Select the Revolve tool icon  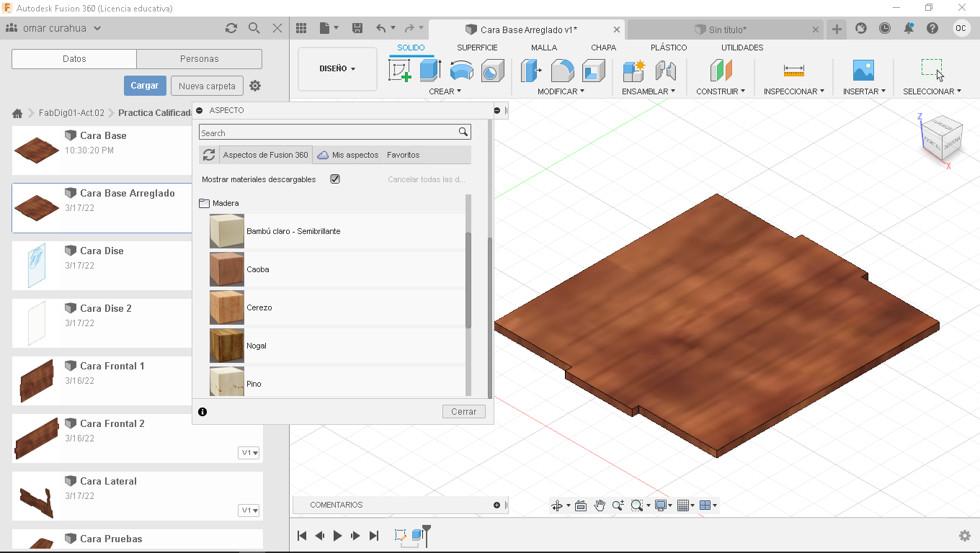click(x=461, y=71)
